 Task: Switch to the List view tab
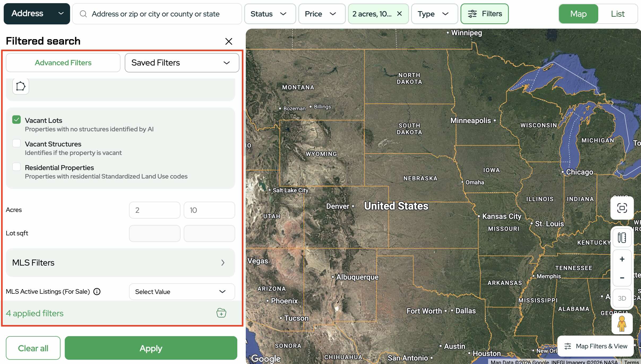617,14
